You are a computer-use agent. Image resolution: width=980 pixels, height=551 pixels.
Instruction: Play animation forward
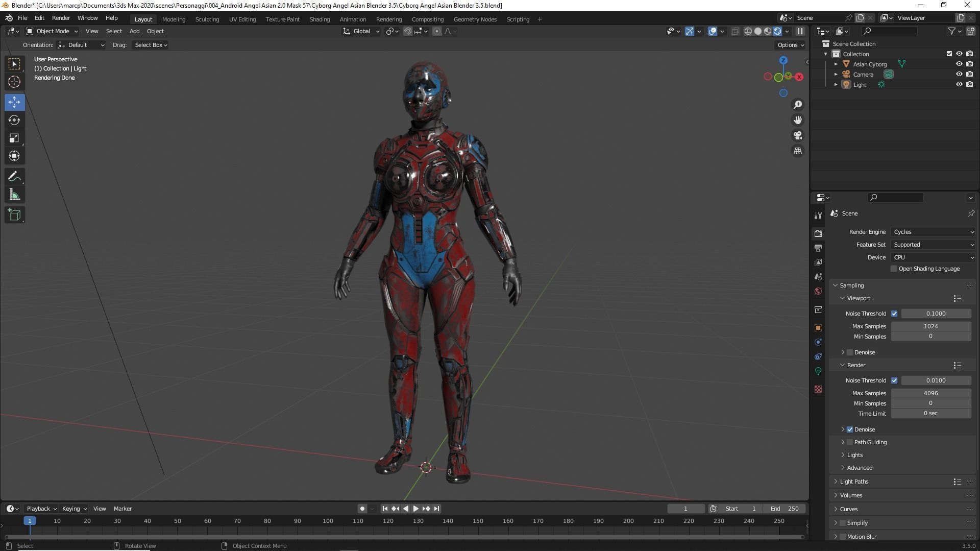click(415, 509)
